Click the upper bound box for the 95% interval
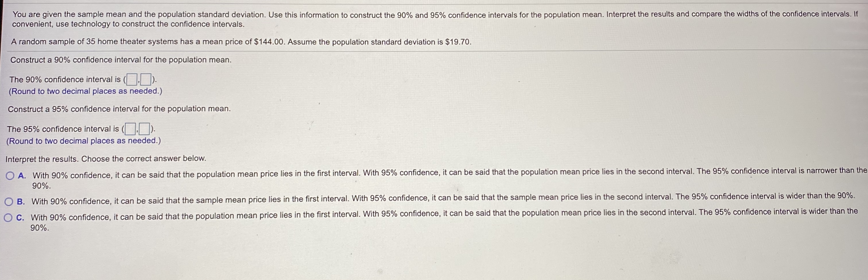Image resolution: width=868 pixels, height=280 pixels. (144, 129)
